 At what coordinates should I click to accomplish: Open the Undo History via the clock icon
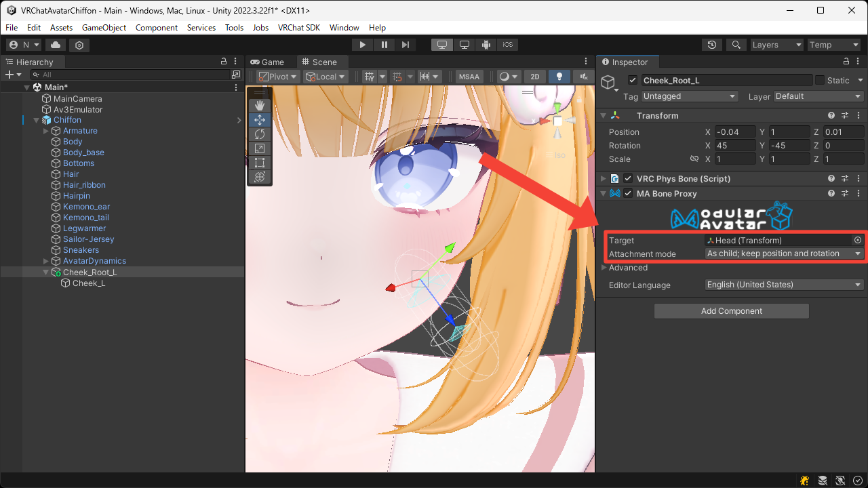click(x=711, y=44)
